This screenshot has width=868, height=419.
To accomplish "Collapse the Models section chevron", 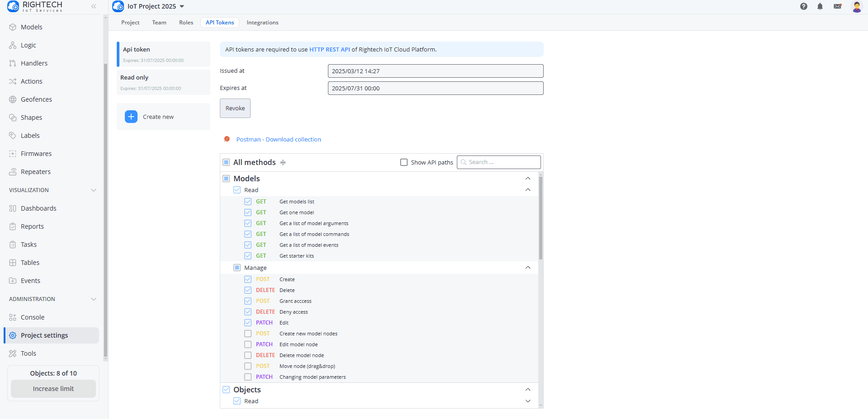I will point(527,179).
